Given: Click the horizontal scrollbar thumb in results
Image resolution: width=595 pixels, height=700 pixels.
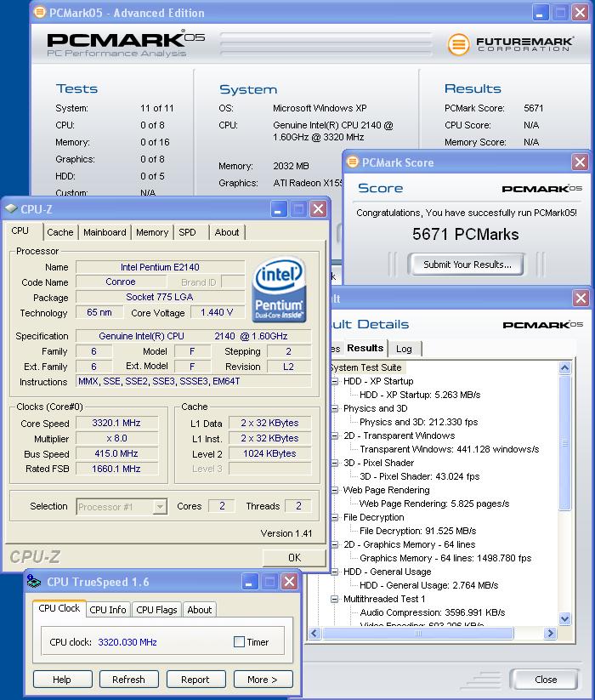Looking at the screenshot, I should [x=417, y=633].
